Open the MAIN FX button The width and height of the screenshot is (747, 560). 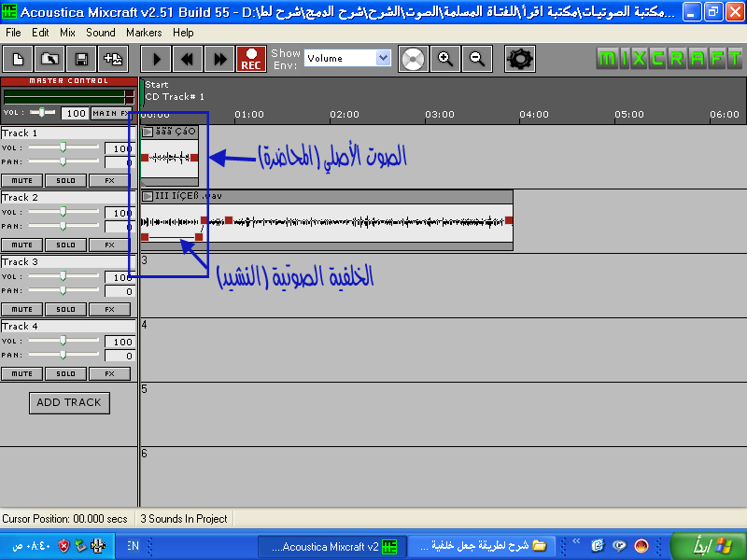pos(110,113)
